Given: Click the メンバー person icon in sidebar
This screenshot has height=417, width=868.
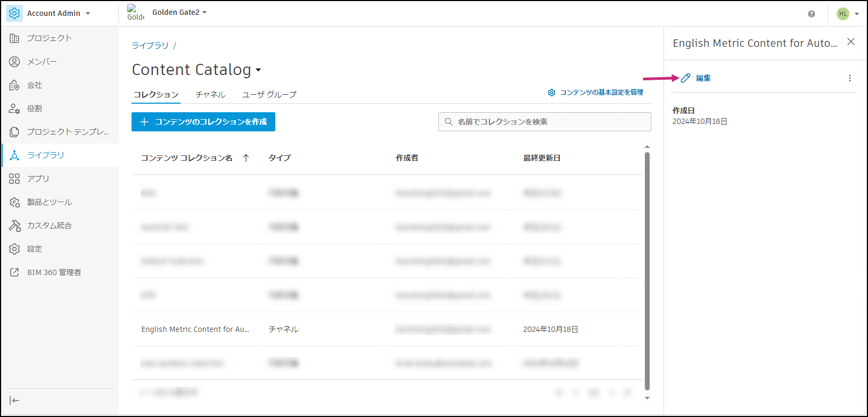Looking at the screenshot, I should (14, 62).
